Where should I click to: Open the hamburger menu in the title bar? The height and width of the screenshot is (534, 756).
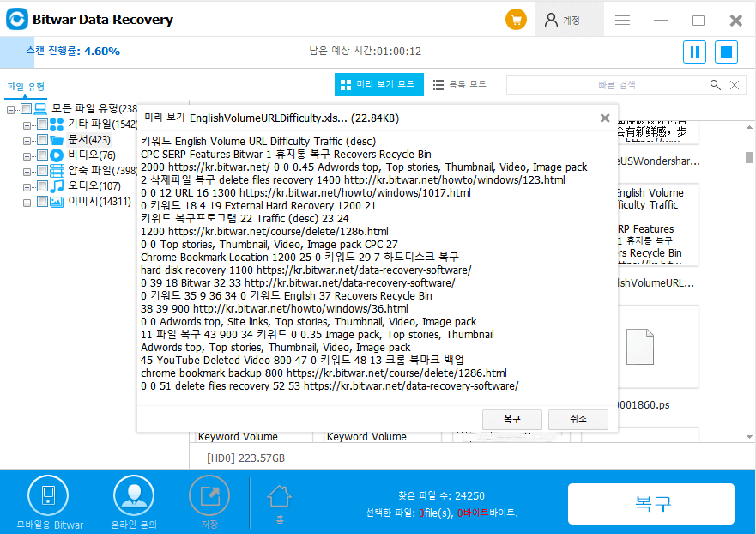622,20
